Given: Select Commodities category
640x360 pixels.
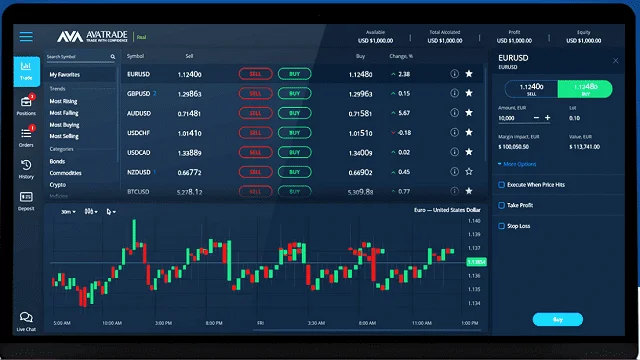Looking at the screenshot, I should (x=65, y=173).
